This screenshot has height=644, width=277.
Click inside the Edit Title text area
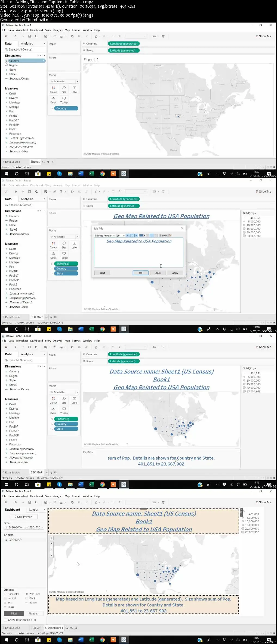[x=139, y=253]
